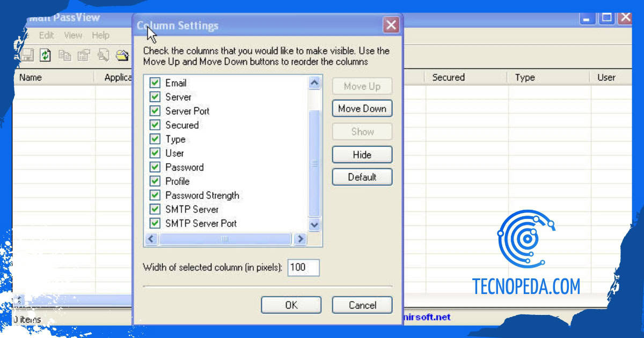
Task: Click the Properties toolbar icon
Action: coord(83,54)
